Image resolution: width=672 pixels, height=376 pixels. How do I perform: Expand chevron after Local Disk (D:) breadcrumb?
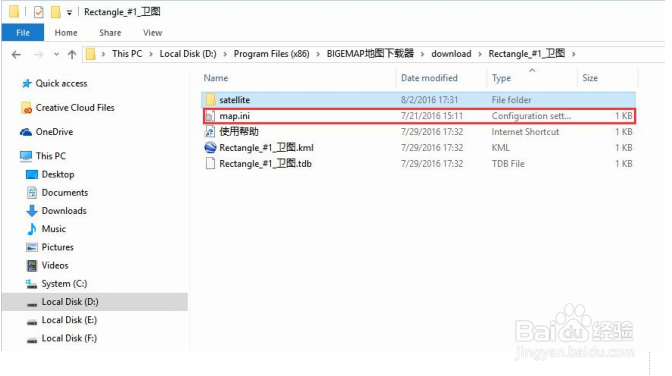[225, 54]
